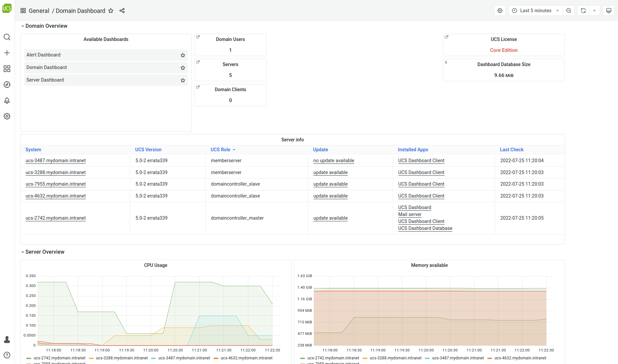Cycle view mode monitor icon
The height and width of the screenshot is (364, 618).
pos(609,11)
